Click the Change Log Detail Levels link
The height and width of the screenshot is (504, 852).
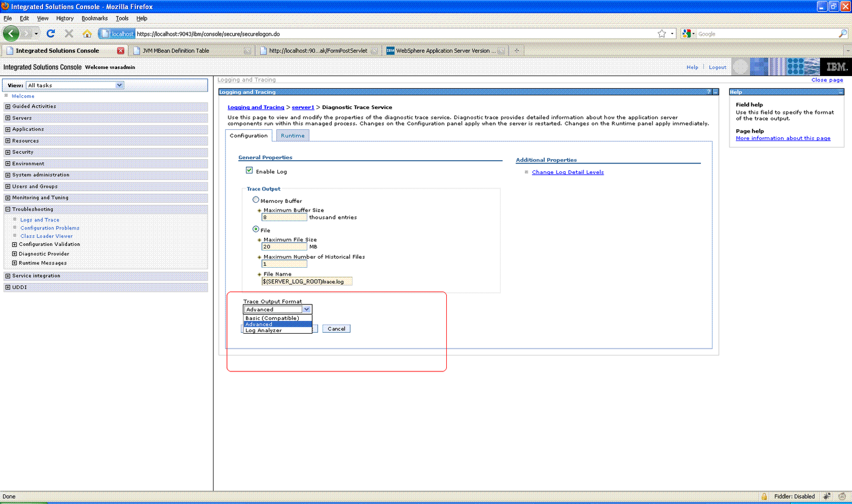568,172
